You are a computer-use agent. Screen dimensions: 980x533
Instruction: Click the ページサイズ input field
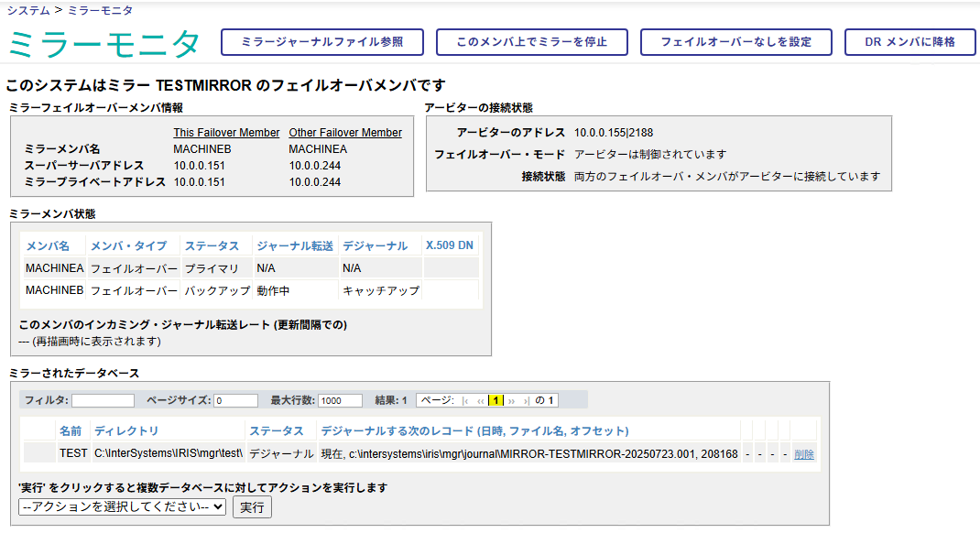coord(235,400)
